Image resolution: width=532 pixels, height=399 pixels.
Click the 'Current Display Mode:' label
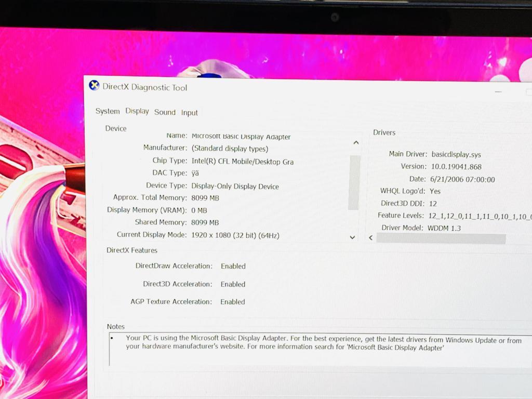(152, 234)
